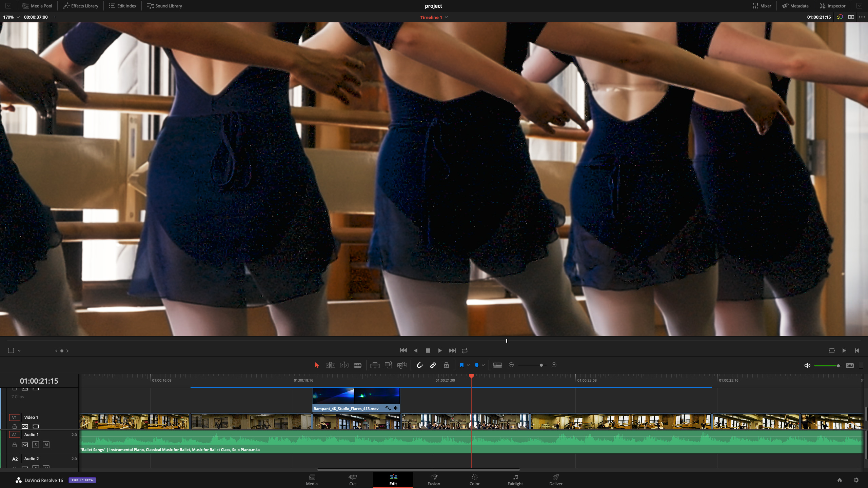Open the viewer transform overlay dropdown
This screenshot has height=488, width=868.
point(19,351)
